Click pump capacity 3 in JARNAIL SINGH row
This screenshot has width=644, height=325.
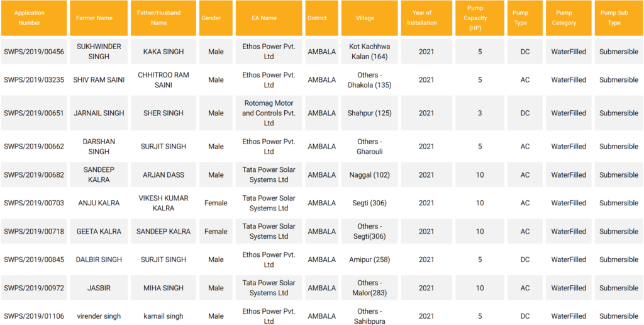pyautogui.click(x=480, y=113)
